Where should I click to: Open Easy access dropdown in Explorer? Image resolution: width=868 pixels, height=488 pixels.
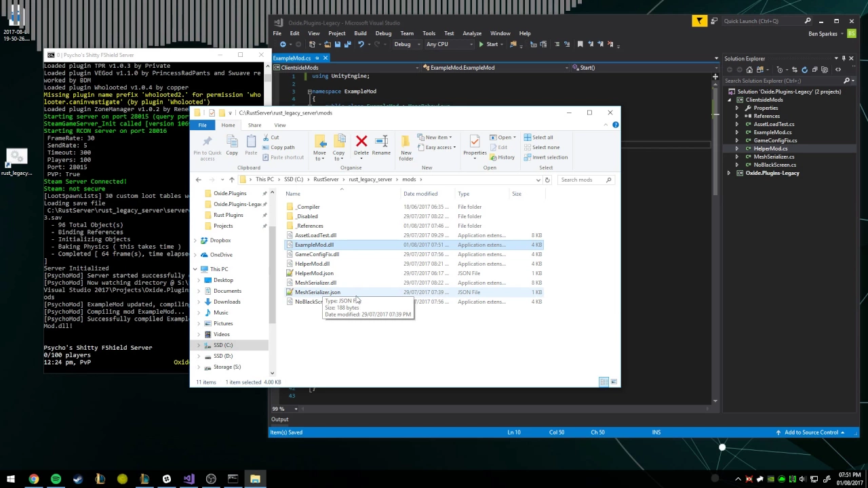[x=435, y=147]
